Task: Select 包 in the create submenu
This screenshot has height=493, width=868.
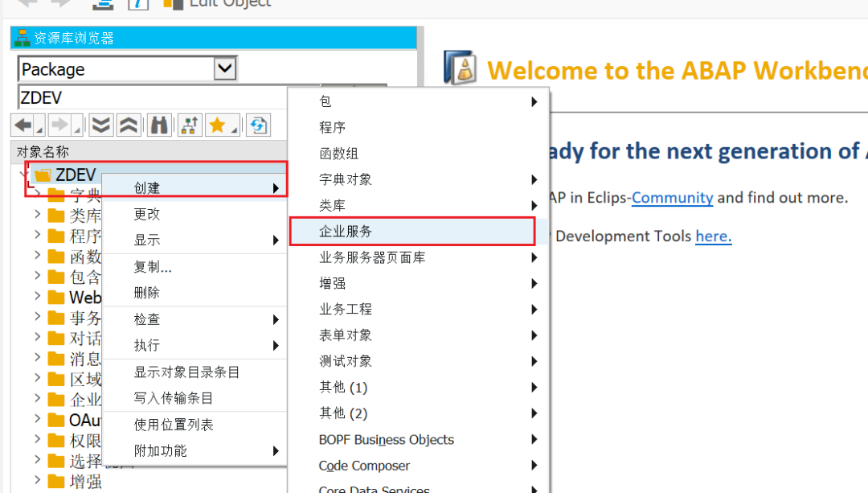Action: (419, 101)
